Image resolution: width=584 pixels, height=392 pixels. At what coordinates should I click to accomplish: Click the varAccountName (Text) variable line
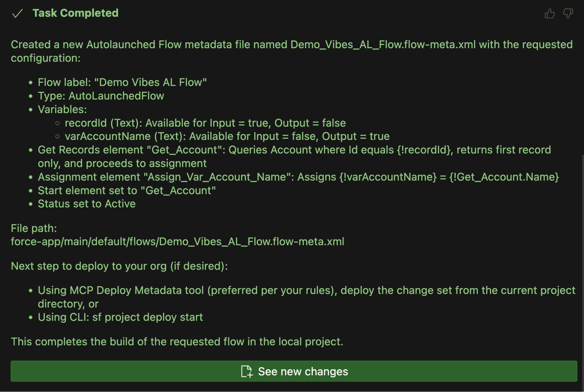[227, 136]
